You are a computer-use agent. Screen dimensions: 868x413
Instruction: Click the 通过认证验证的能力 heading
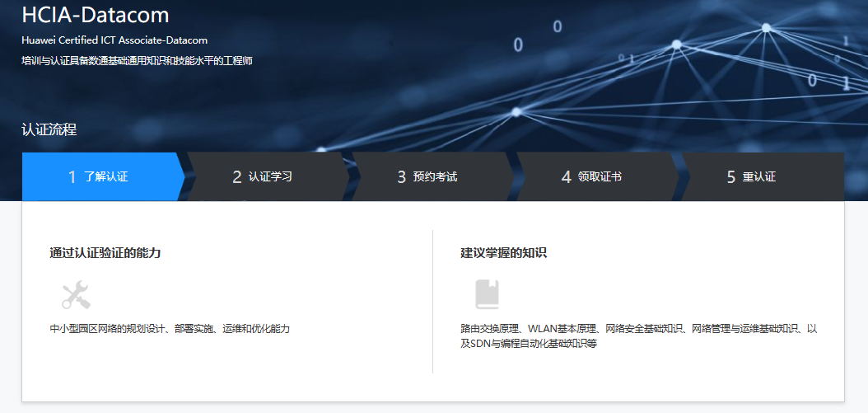point(105,253)
